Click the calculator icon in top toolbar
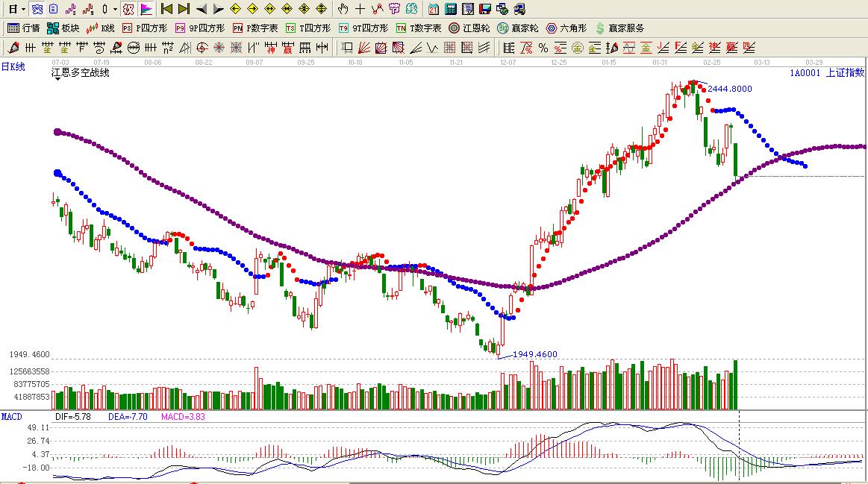868x484 pixels. 451,9
